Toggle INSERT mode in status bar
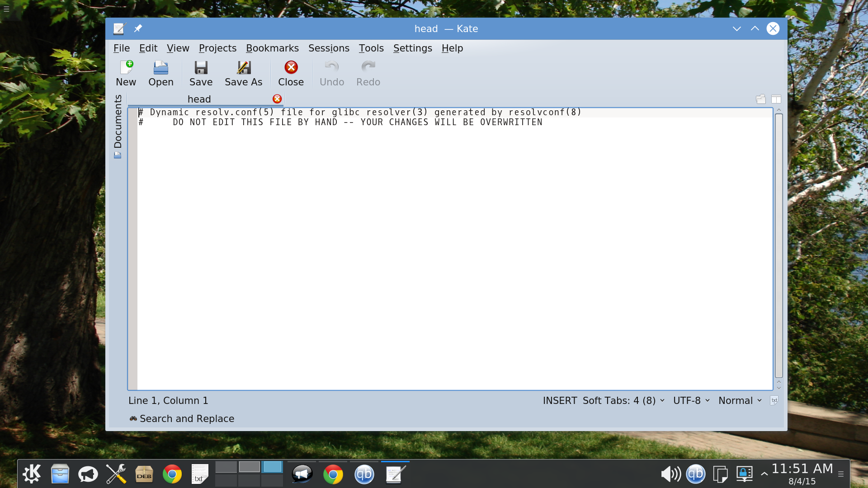868x488 pixels. (x=560, y=401)
